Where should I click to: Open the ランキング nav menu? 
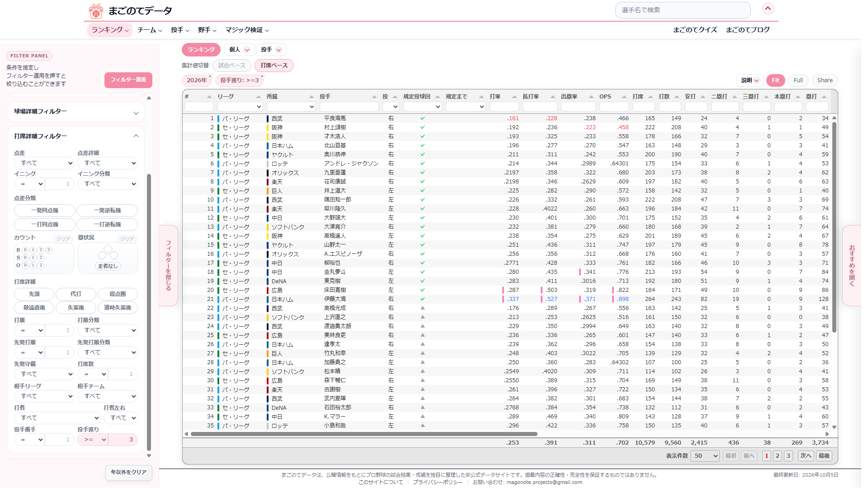point(110,30)
